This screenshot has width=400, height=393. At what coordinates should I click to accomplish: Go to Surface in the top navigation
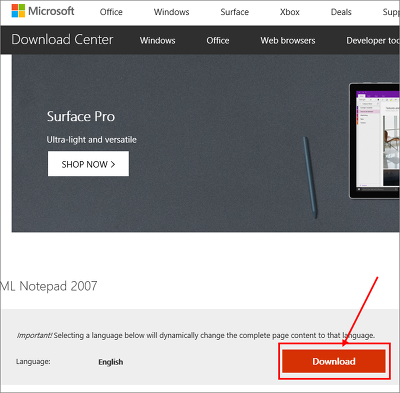coord(234,12)
